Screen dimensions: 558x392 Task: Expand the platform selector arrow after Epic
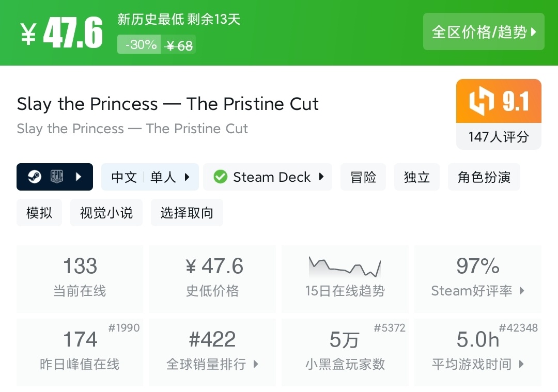tap(79, 177)
